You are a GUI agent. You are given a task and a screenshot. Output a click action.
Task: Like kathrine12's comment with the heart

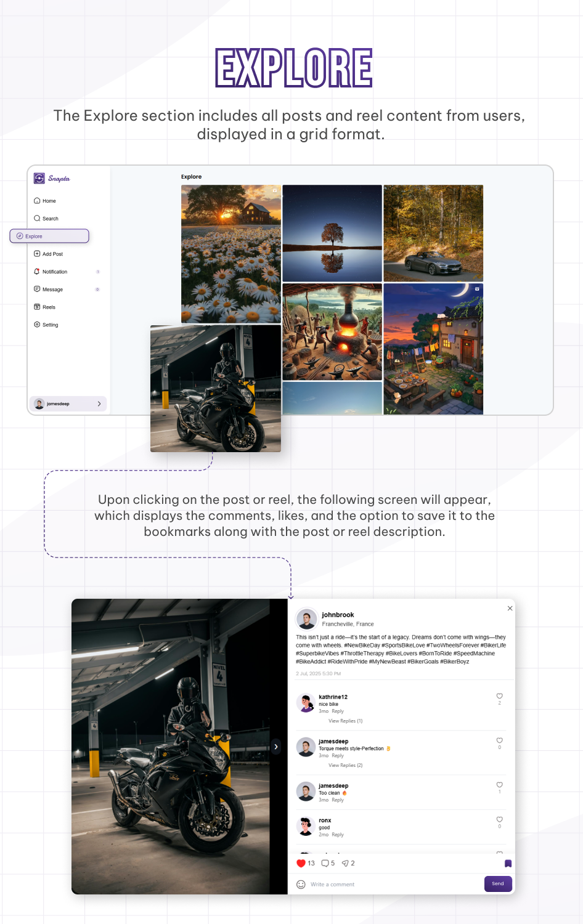coord(500,696)
